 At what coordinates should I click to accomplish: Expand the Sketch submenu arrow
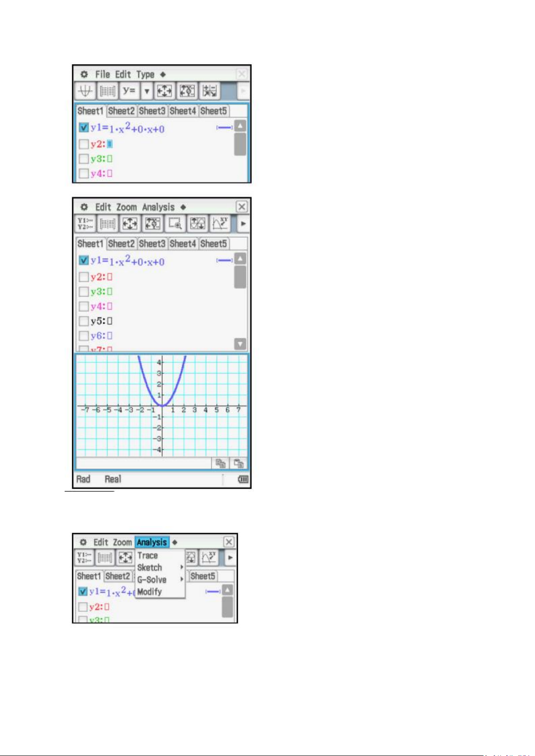coord(182,568)
